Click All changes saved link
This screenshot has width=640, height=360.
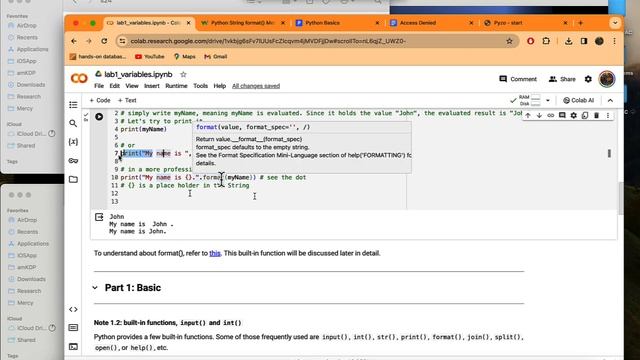tap(256, 86)
